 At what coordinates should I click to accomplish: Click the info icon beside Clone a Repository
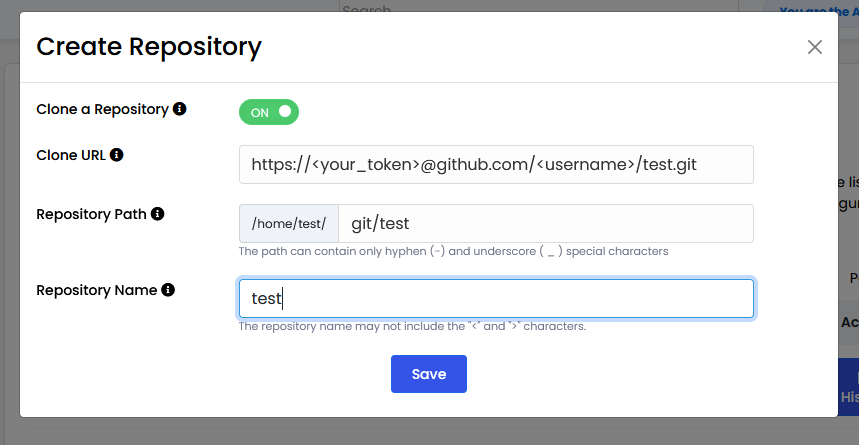coord(180,109)
